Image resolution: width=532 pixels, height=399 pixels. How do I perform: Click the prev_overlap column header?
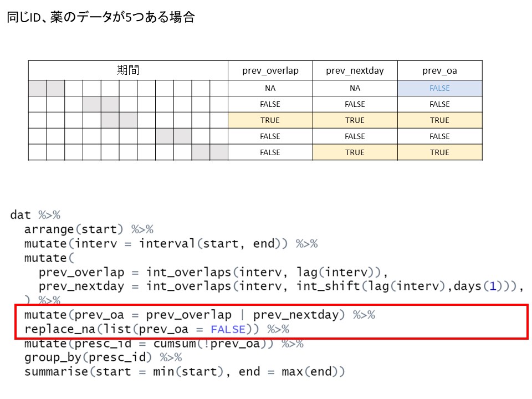(x=270, y=70)
